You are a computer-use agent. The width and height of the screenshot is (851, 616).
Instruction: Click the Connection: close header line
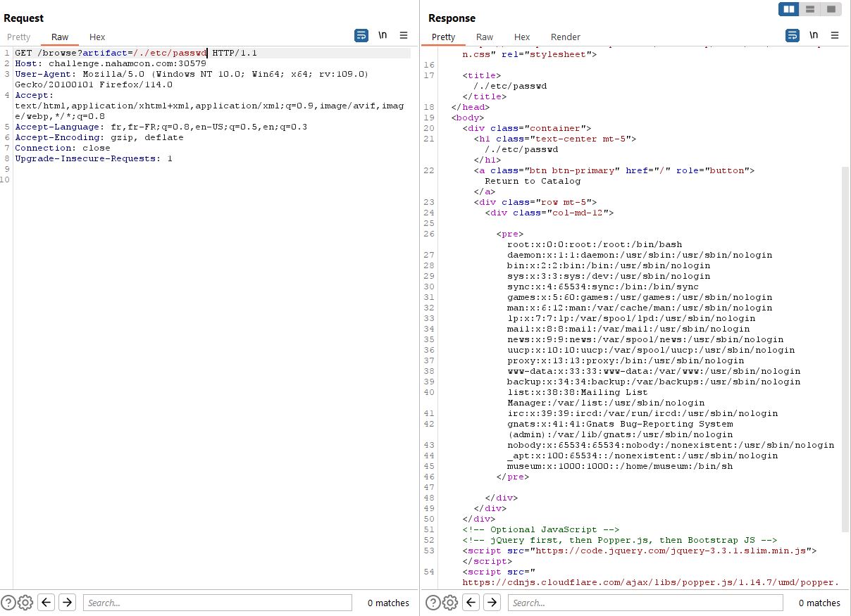[63, 149]
